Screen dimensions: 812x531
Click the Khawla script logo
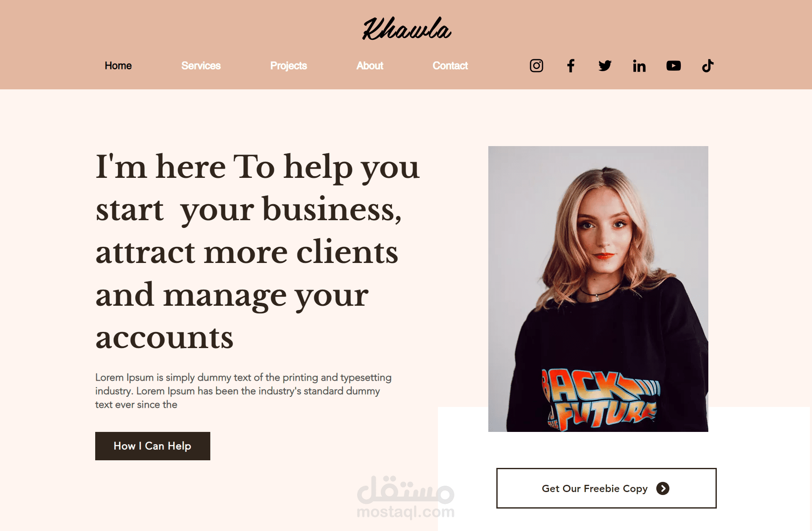pyautogui.click(x=406, y=29)
